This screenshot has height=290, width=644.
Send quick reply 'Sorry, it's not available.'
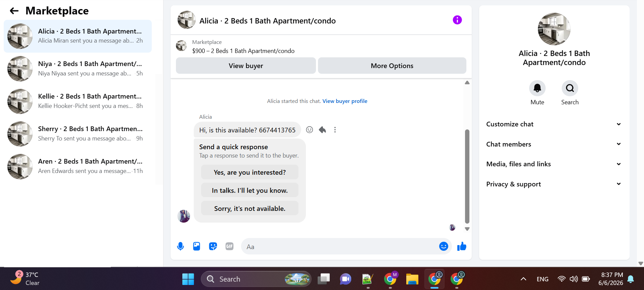tap(249, 209)
